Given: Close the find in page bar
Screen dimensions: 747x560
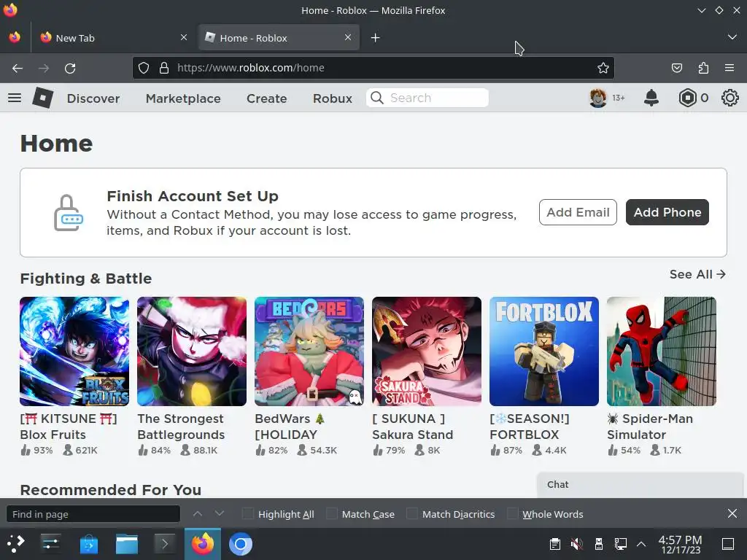Looking at the screenshot, I should coord(732,513).
